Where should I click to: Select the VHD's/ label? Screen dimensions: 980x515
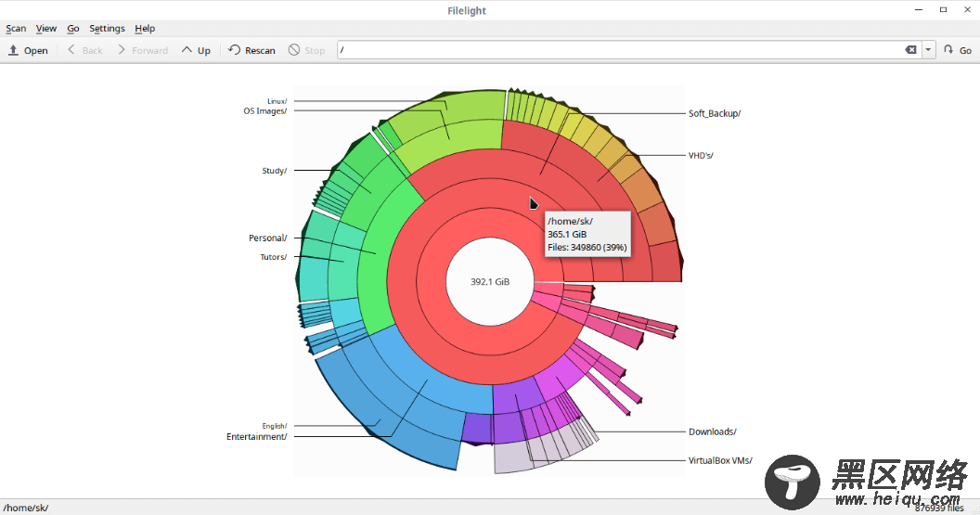point(701,156)
